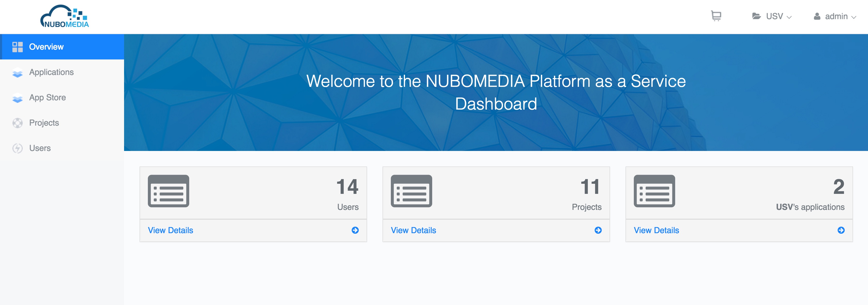Click the Users label on first card
The height and width of the screenshot is (305, 868).
point(348,207)
